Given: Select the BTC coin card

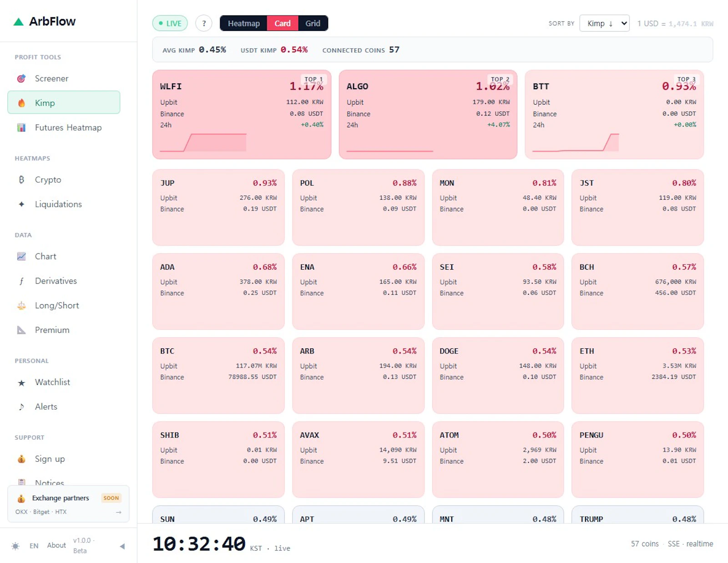Looking at the screenshot, I should tap(218, 376).
